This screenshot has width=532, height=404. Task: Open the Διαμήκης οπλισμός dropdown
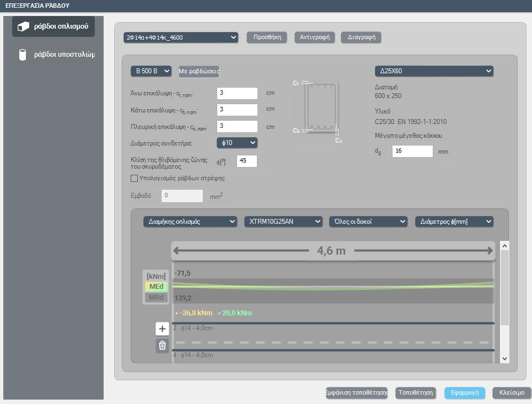(190, 222)
